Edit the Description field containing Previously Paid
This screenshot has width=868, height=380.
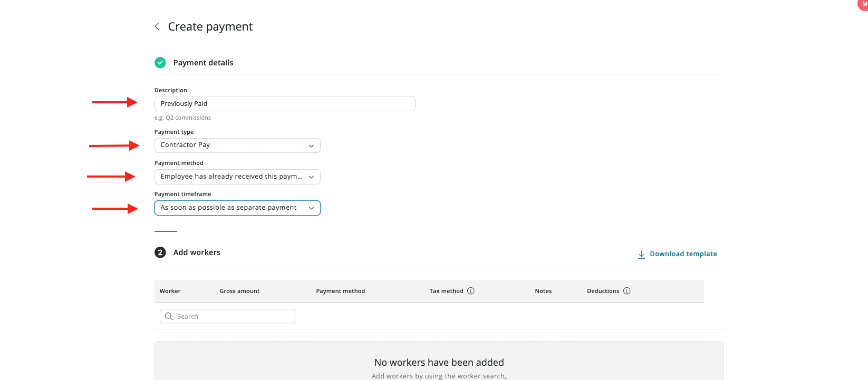tap(285, 104)
